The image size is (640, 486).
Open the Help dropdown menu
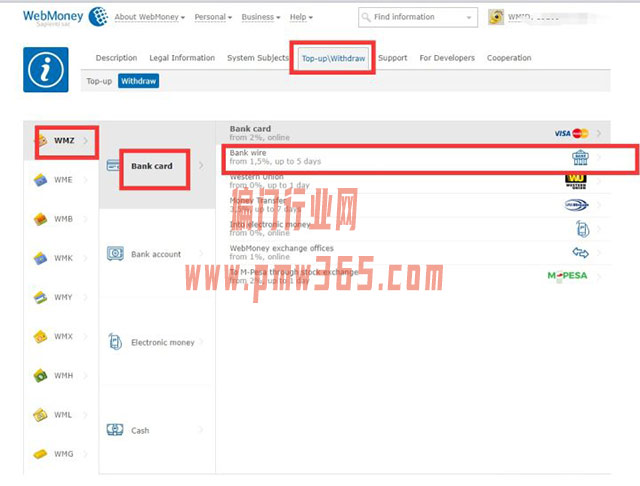point(301,17)
